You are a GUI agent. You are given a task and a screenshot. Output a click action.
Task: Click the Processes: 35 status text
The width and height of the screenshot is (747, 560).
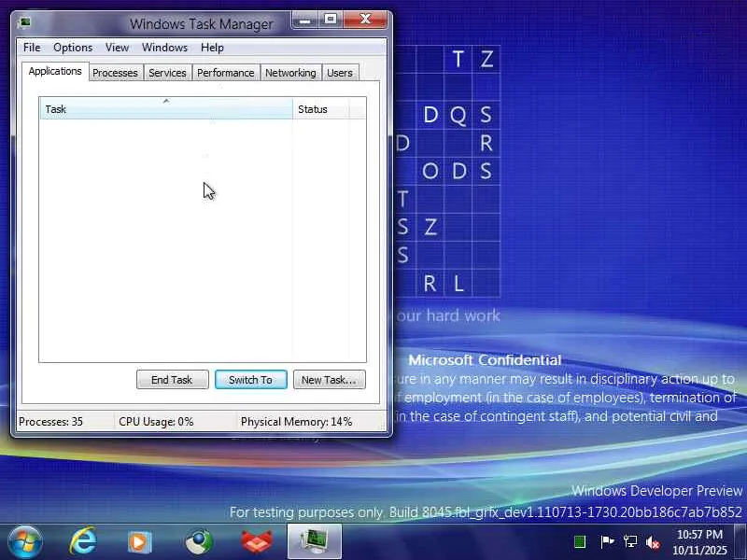[50, 422]
